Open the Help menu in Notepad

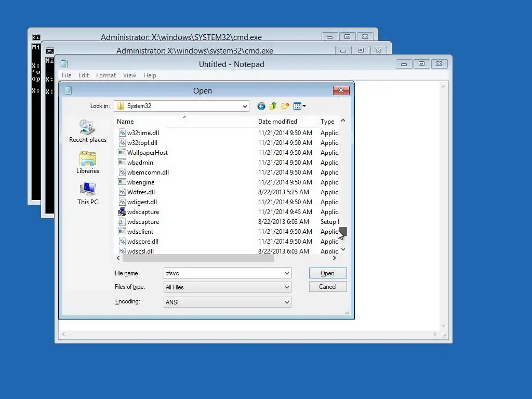point(150,75)
